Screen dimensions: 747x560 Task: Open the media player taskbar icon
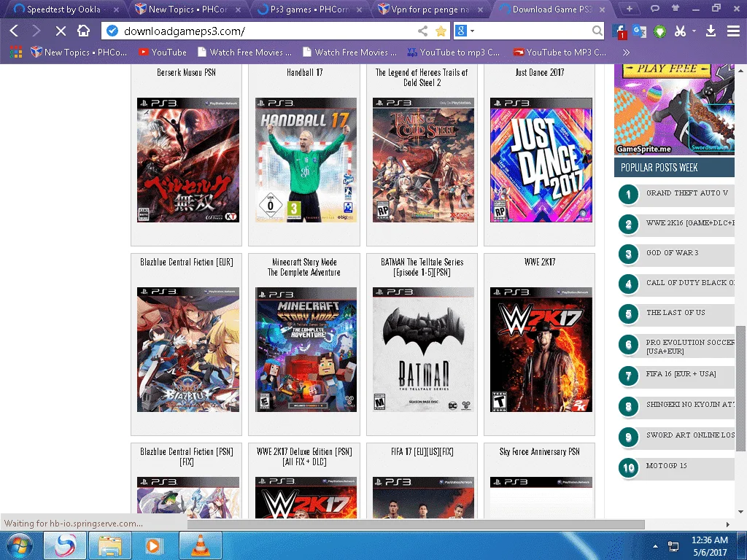click(155, 545)
